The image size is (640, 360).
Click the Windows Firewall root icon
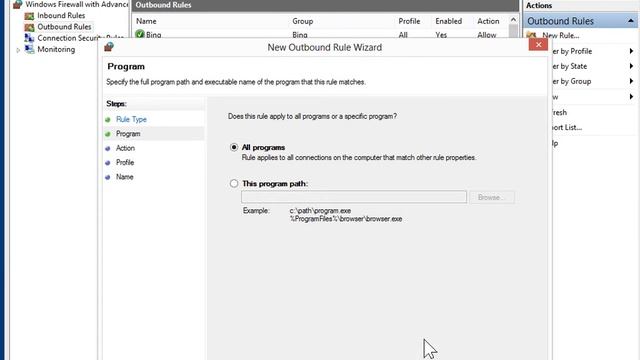(x=18, y=4)
